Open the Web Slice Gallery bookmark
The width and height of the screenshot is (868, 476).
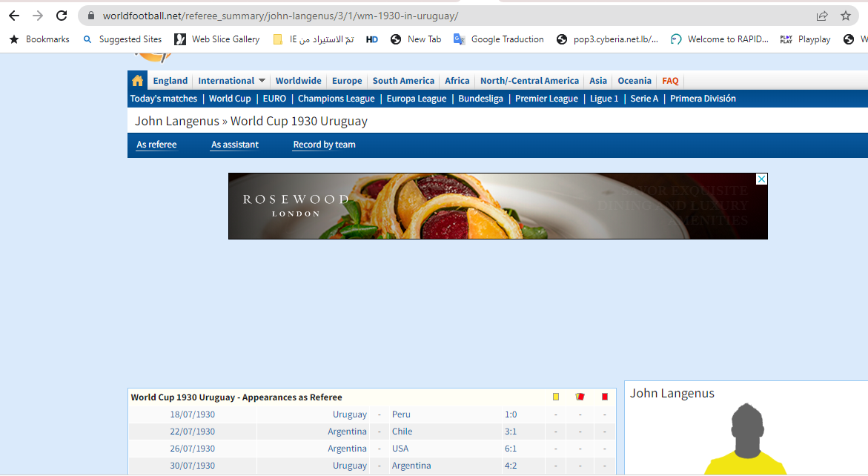[x=217, y=39]
